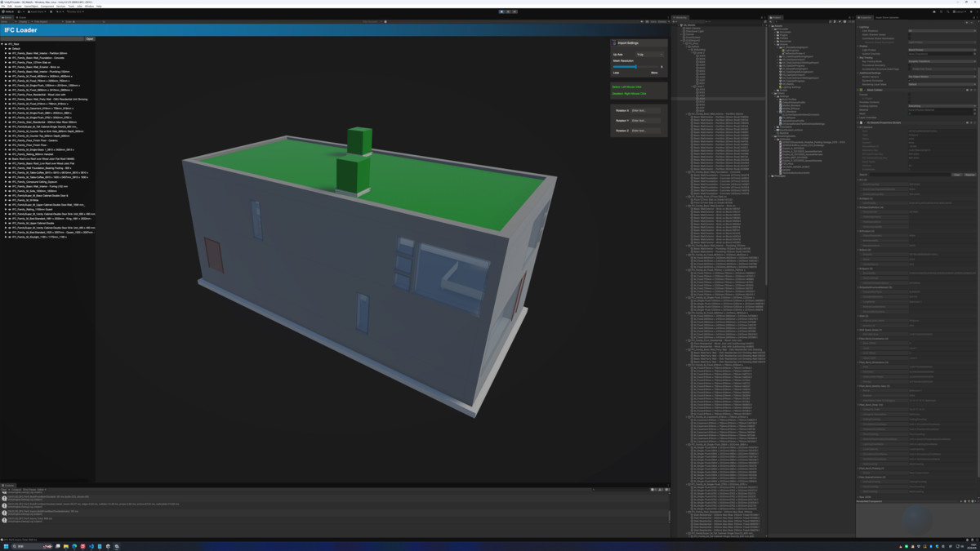Click the Open button in IFC Loader
The width and height of the screenshot is (980, 551).
tap(90, 38)
